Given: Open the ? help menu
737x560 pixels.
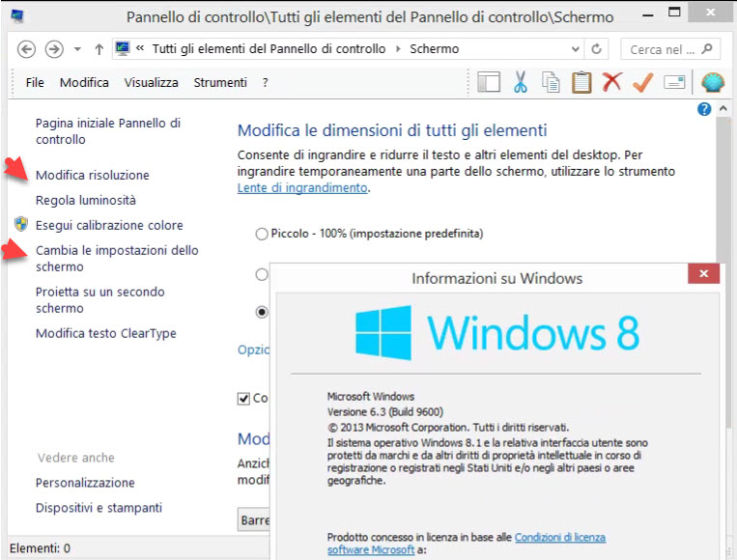Looking at the screenshot, I should [x=265, y=83].
